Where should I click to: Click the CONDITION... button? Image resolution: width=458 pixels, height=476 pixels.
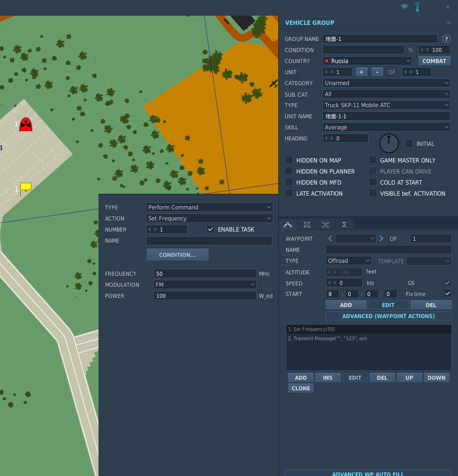177,255
